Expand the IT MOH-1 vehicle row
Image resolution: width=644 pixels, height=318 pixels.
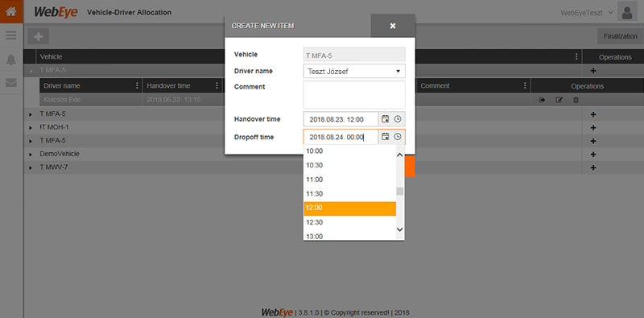[31, 128]
